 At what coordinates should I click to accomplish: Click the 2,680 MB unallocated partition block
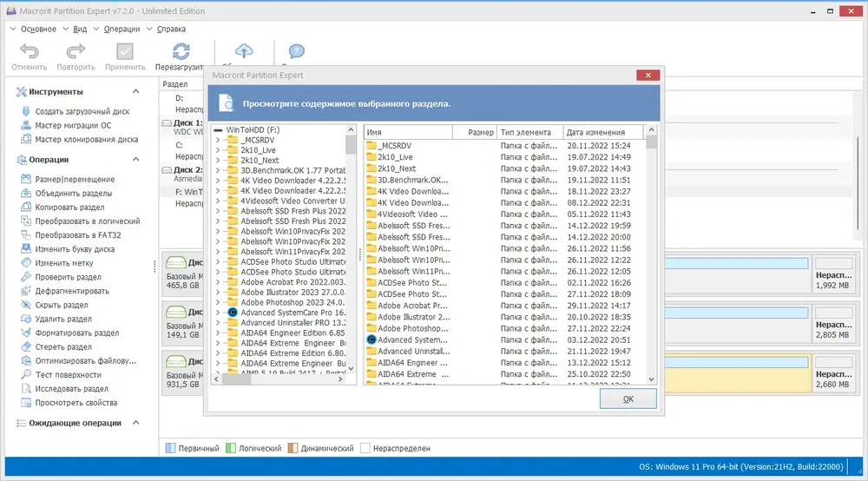[x=833, y=374]
